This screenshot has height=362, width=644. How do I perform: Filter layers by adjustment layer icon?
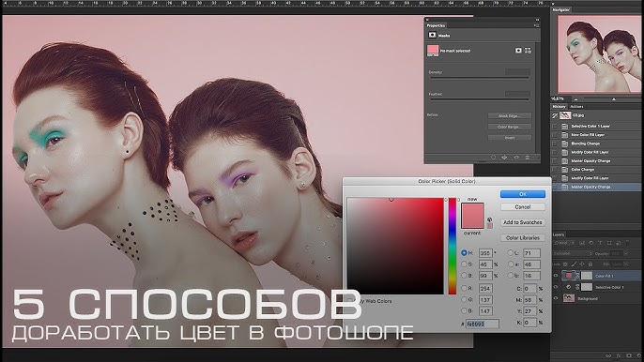click(591, 244)
